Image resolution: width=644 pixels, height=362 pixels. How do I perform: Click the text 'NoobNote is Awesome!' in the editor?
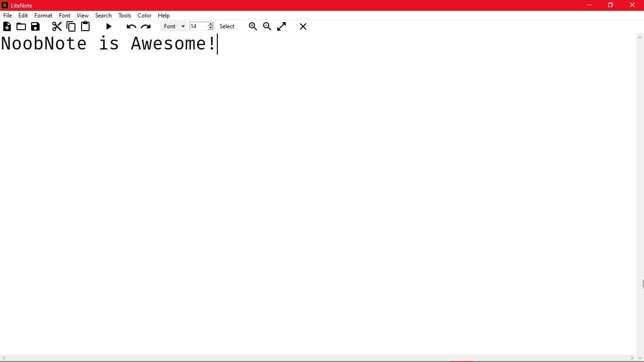108,44
